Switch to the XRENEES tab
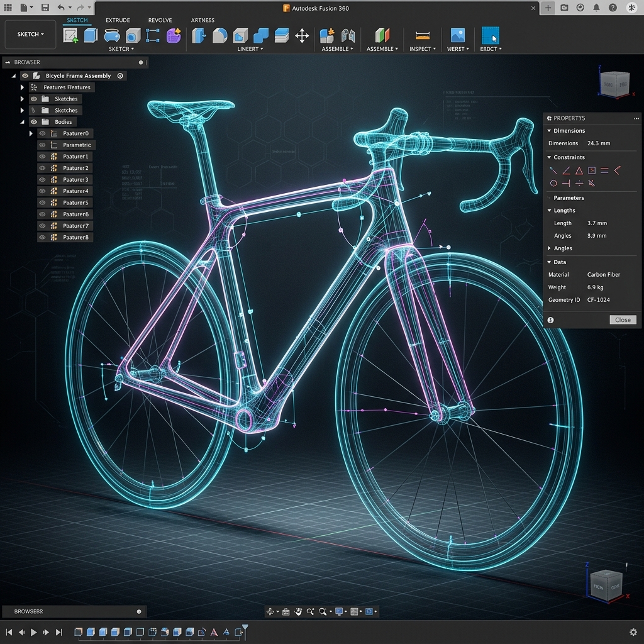The image size is (644, 644). click(203, 20)
